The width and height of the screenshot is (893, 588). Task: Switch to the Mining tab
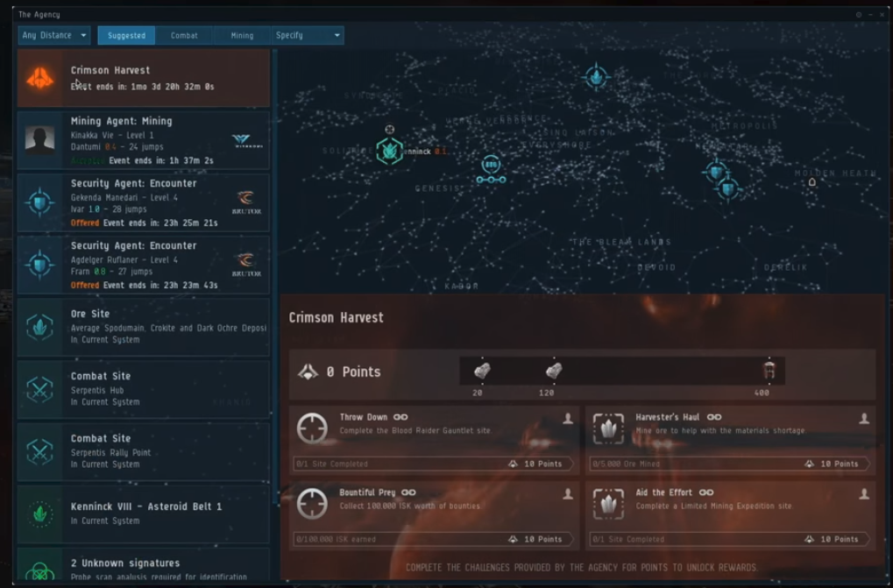click(x=242, y=35)
